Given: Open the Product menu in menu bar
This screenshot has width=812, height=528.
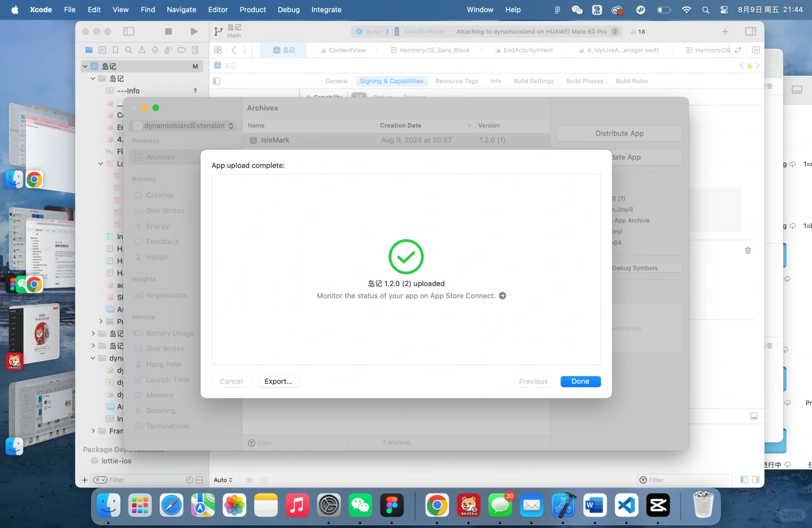Looking at the screenshot, I should (x=253, y=10).
